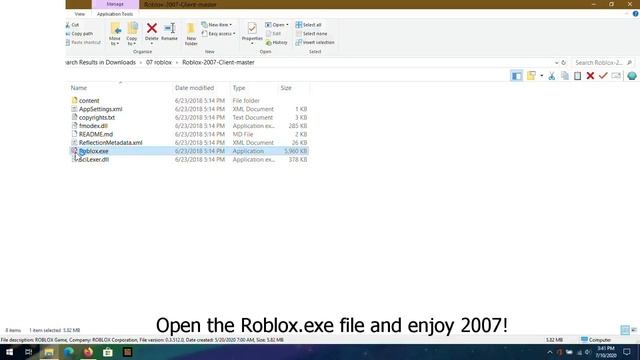This screenshot has height=360, width=640.
Task: Switch to the Application Tools tab
Action: 115,14
